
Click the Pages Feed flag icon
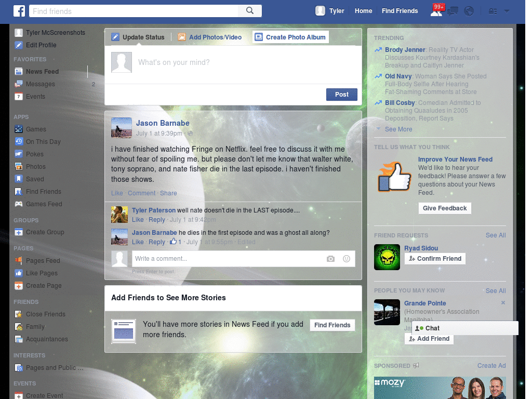(x=19, y=261)
